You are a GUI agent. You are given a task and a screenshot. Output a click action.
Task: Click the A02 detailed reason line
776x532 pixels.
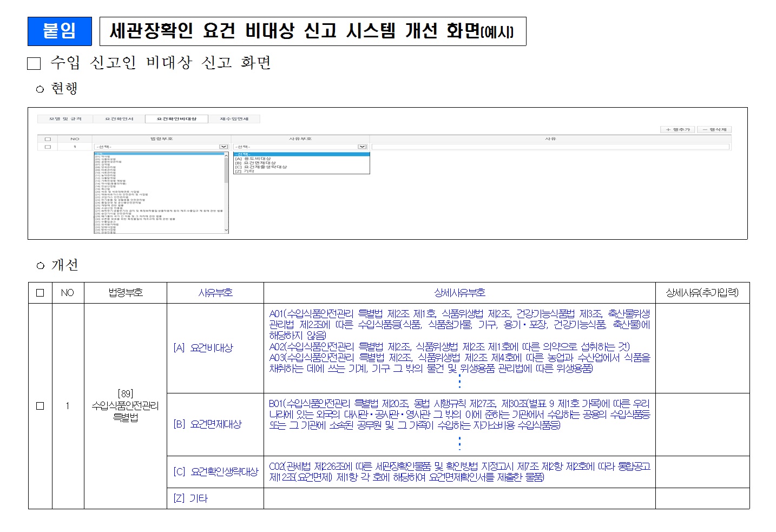(449, 346)
